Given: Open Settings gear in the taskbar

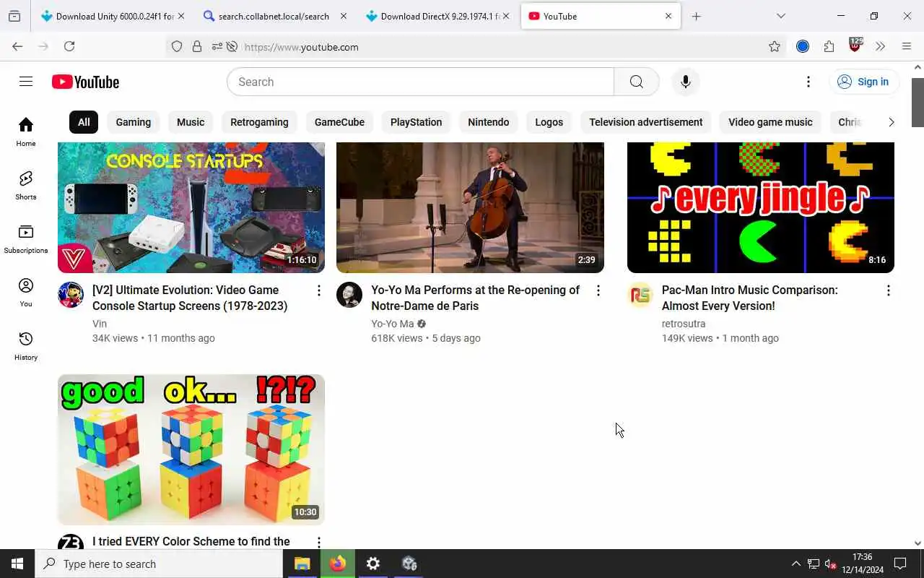Looking at the screenshot, I should click(373, 564).
